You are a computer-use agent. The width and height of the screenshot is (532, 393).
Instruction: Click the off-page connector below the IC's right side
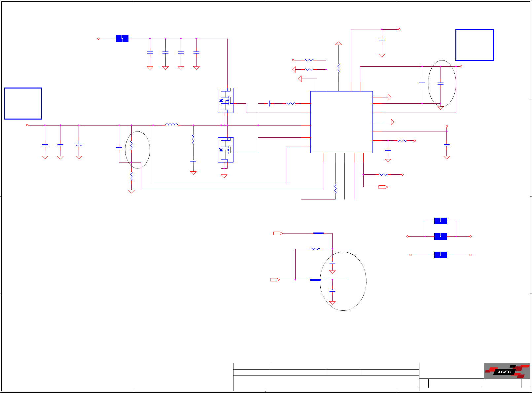(383, 187)
